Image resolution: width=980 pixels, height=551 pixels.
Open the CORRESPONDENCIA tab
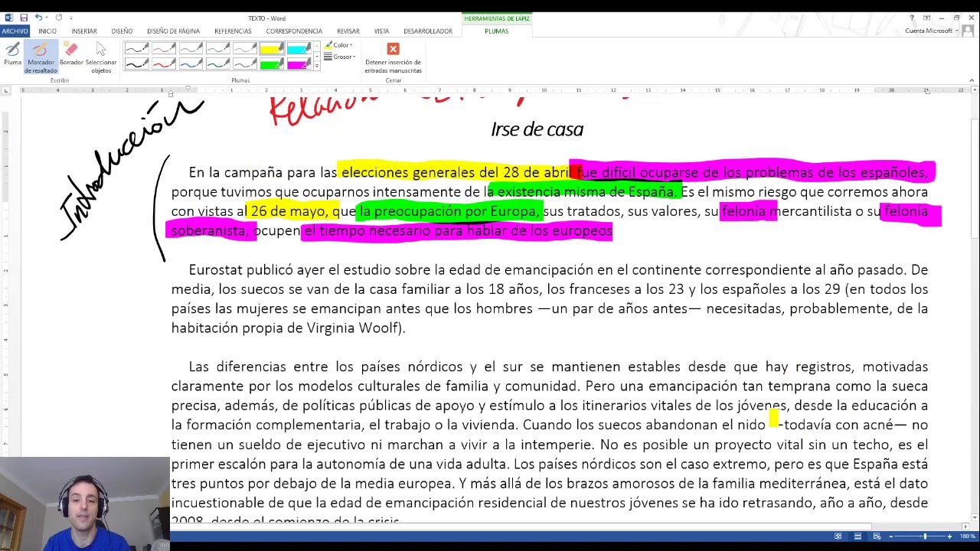[x=294, y=31]
